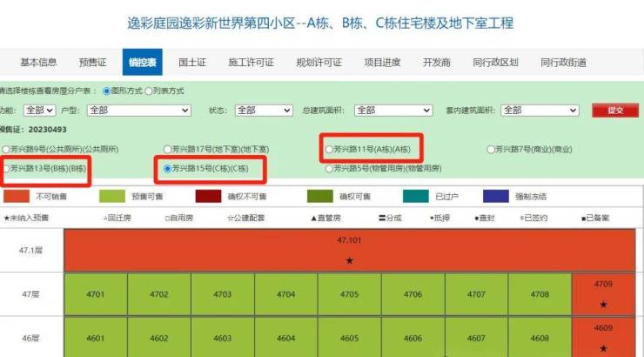Click unit 4704 cell
The image size is (644, 357).
click(285, 294)
